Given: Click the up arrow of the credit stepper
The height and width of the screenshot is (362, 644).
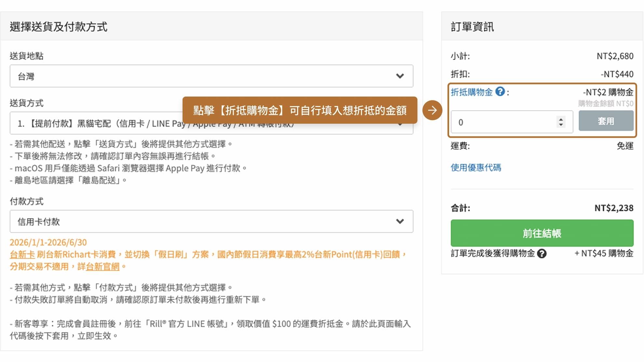Looking at the screenshot, I should click(x=560, y=119).
